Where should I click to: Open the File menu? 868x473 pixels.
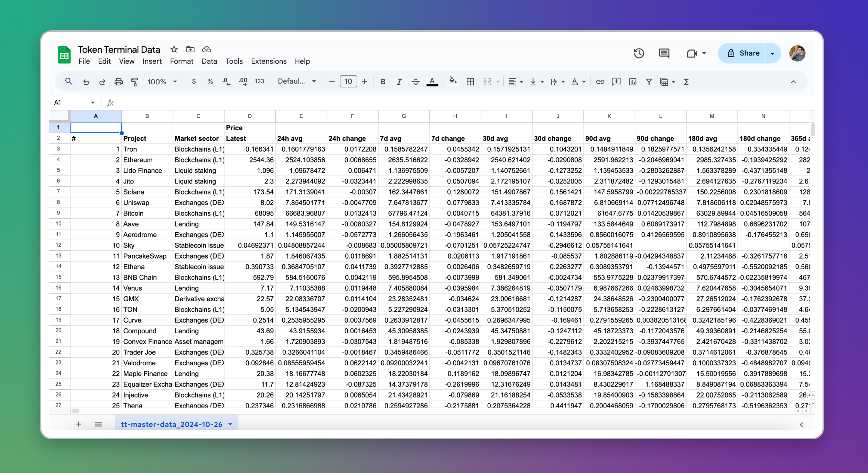[x=84, y=61]
